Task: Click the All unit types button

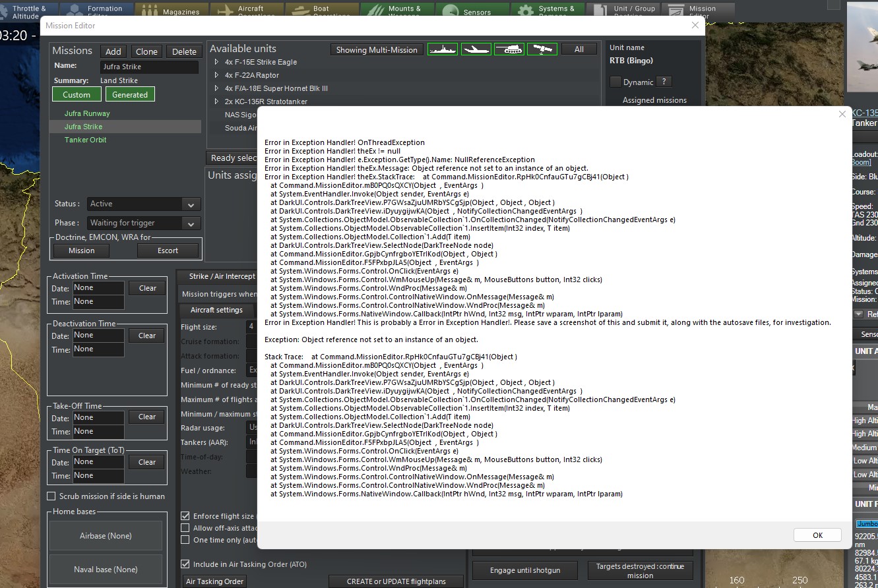Action: [x=579, y=49]
